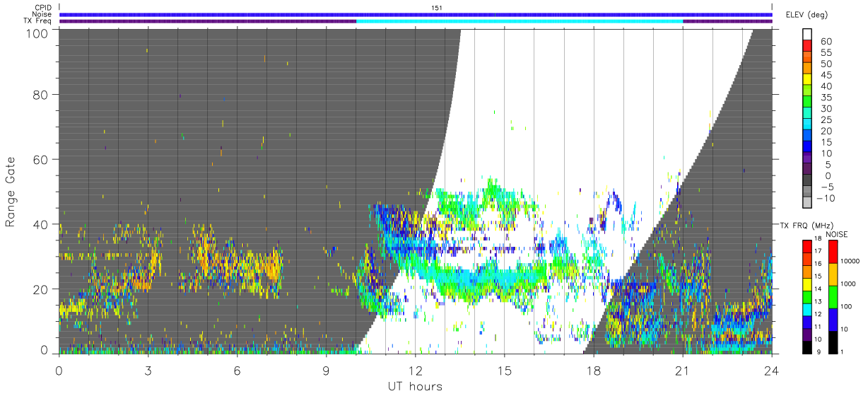Click Range Gate axis tick label 60
This screenshot has height=401, width=868.
click(x=40, y=159)
